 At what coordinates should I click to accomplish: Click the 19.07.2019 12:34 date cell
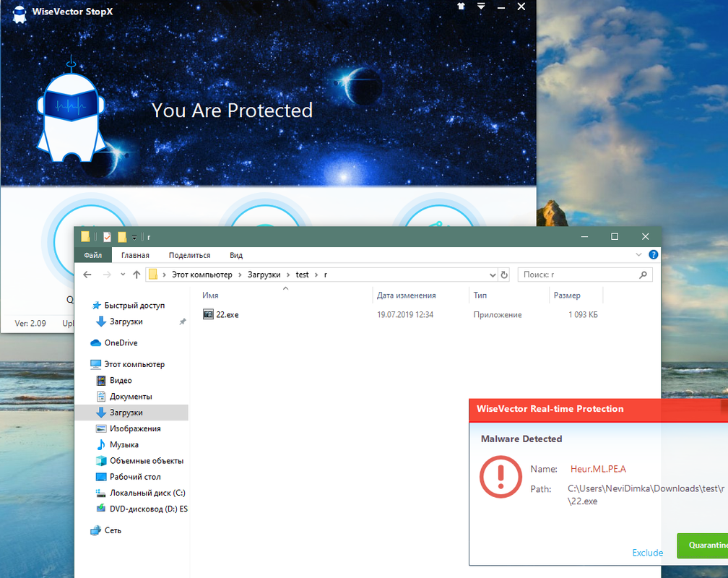[405, 314]
